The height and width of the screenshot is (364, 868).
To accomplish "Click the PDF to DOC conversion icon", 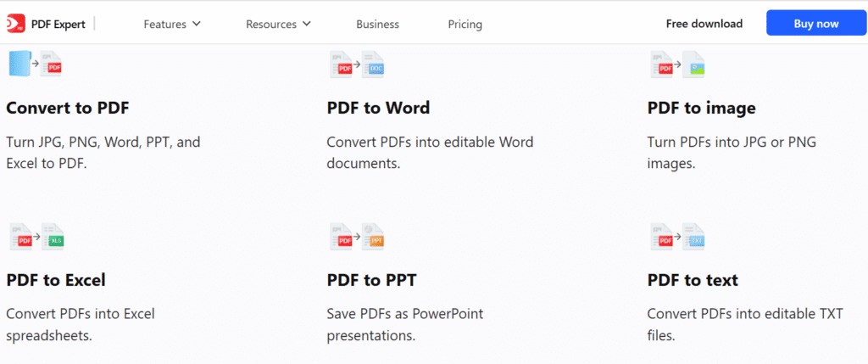I will 357,64.
